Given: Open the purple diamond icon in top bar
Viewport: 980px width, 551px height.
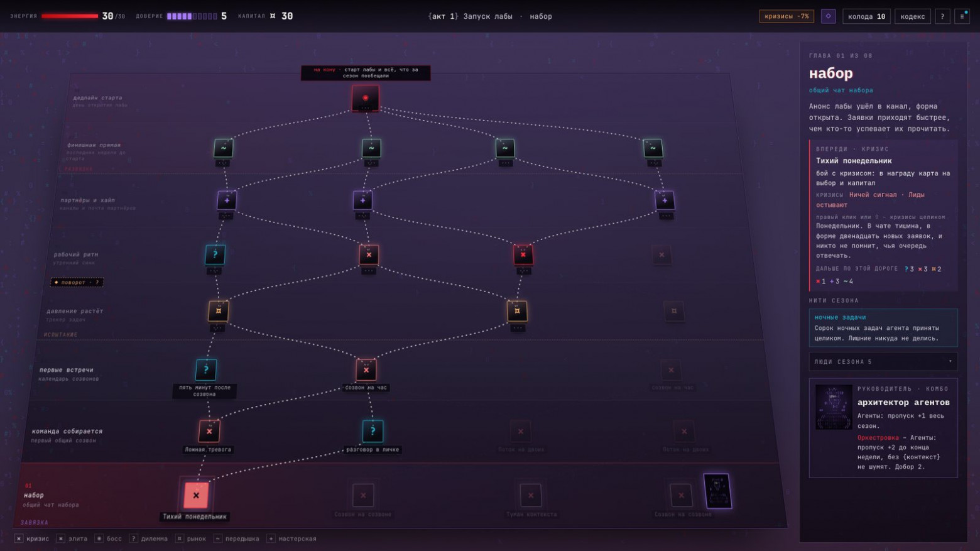Looking at the screenshot, I should pos(828,16).
